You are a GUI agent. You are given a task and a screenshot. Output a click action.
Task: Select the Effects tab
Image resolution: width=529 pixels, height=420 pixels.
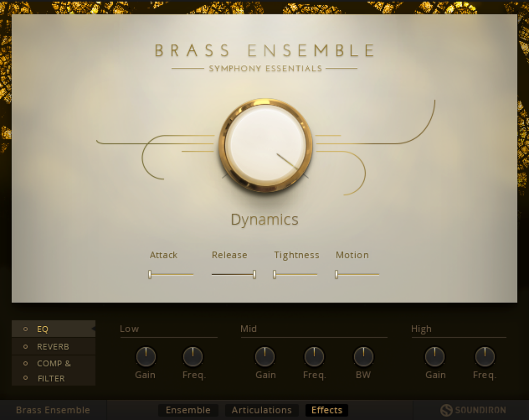(x=327, y=410)
